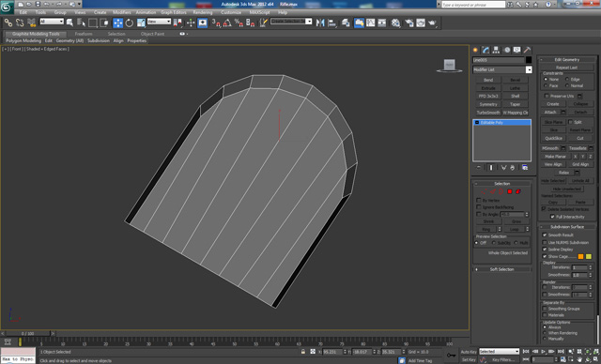The height and width of the screenshot is (364, 601).
Task: Click the Bind to Space Warp tool
Action: tap(31, 23)
